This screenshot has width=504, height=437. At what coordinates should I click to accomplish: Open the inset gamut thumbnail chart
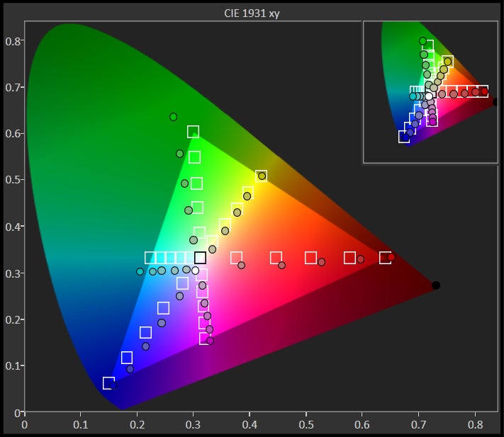(x=430, y=92)
